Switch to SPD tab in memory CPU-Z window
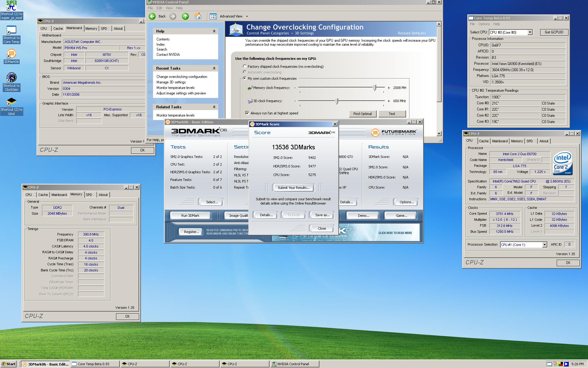 89,195
